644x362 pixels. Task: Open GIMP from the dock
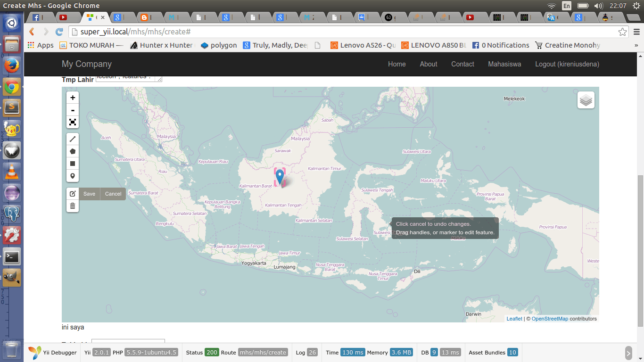pyautogui.click(x=12, y=278)
